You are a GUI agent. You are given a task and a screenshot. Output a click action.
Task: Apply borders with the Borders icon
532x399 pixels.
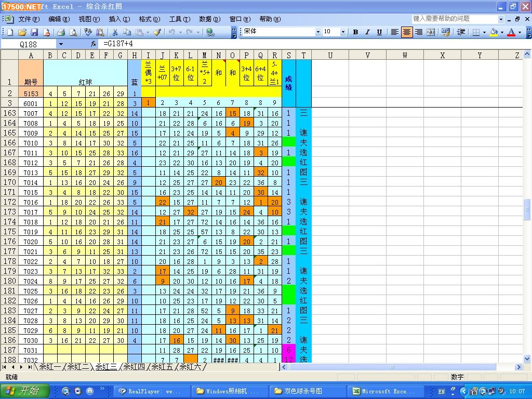[x=476, y=32]
